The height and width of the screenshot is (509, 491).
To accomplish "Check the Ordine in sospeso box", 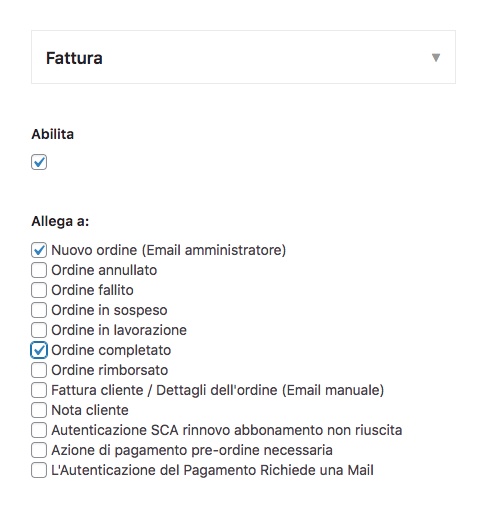I will (39, 310).
